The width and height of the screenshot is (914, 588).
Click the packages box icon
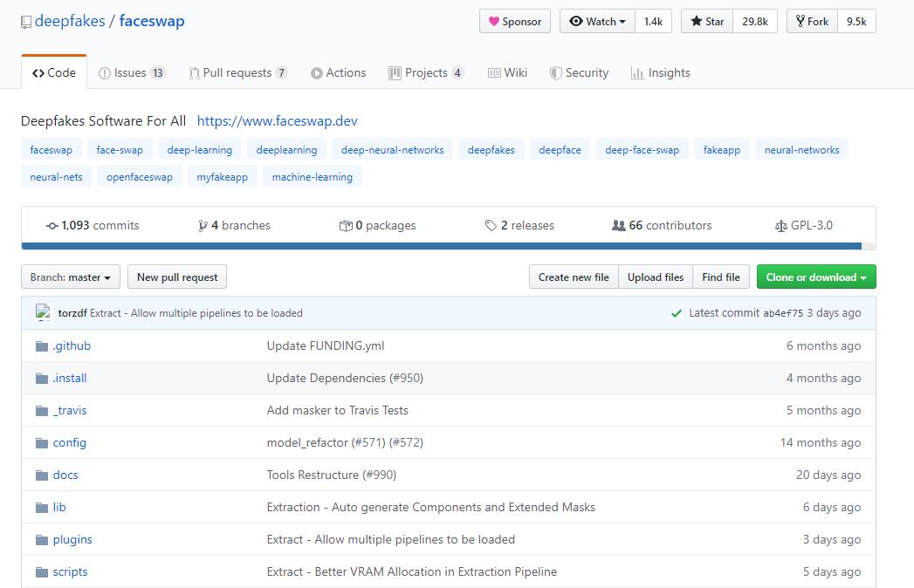(x=346, y=226)
